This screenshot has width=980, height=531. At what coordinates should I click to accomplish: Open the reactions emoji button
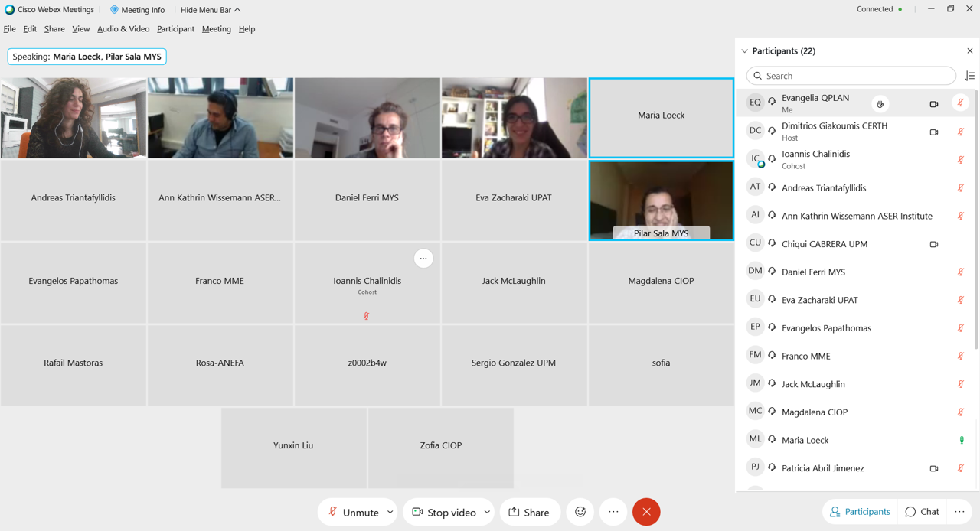pyautogui.click(x=580, y=512)
